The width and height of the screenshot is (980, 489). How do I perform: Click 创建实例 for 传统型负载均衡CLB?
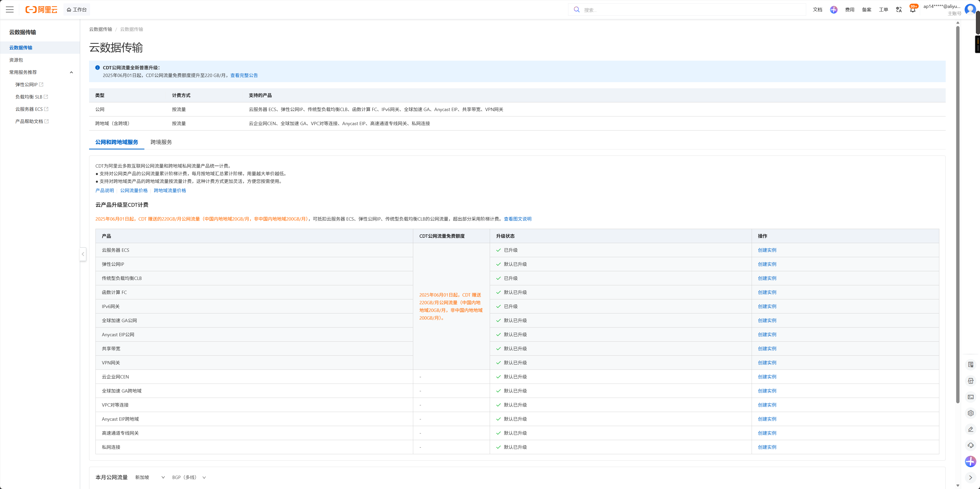[767, 278]
